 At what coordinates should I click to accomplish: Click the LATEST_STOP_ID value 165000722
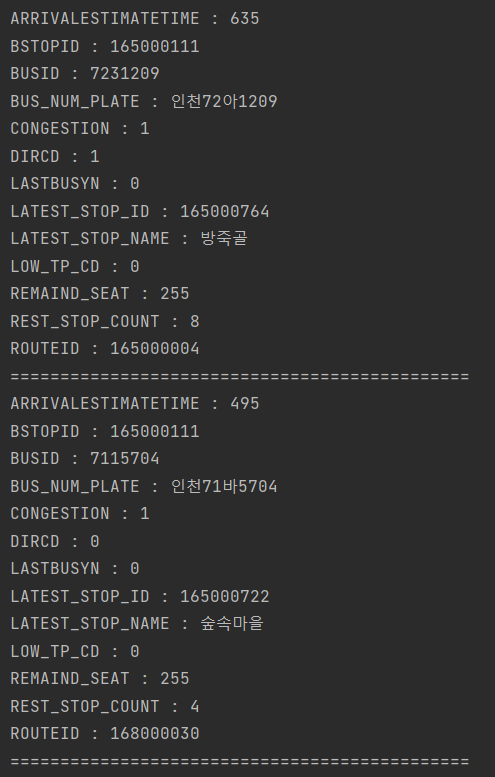(224, 596)
